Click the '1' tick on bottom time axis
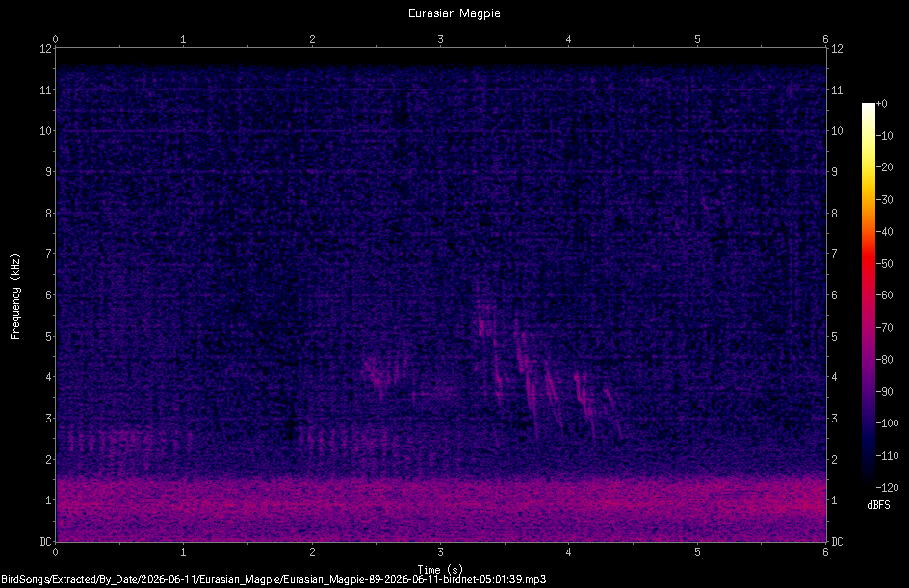The image size is (909, 588). click(x=183, y=552)
